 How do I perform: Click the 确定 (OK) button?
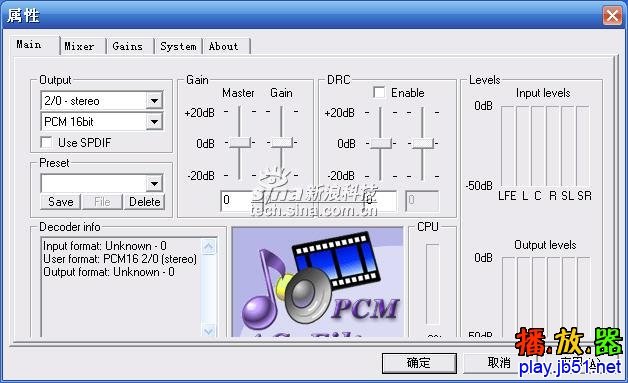[x=419, y=363]
